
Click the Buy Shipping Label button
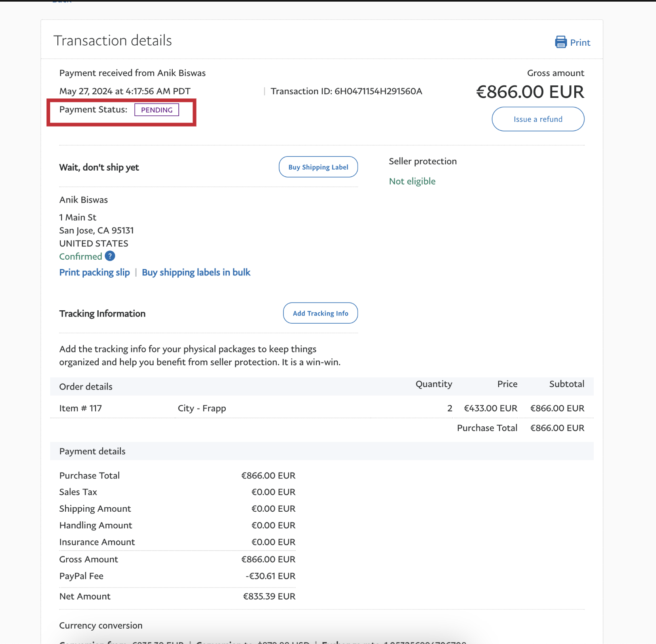coord(318,167)
